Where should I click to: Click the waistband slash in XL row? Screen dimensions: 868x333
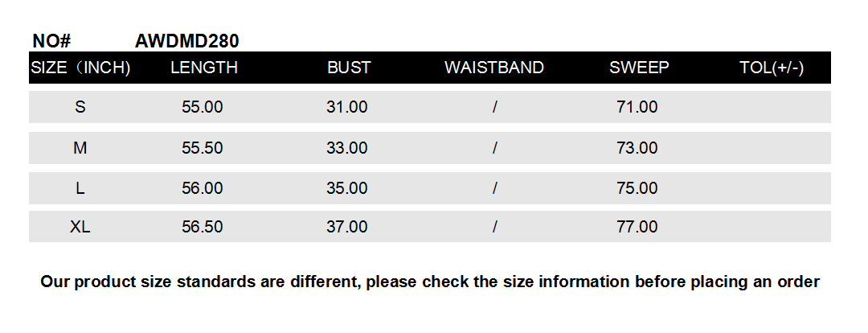[x=495, y=228]
